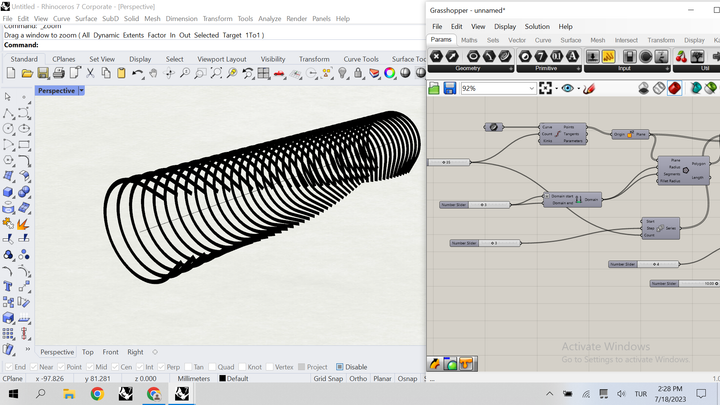
Task: Toggle the Cen osnap checkbox
Action: [115, 367]
